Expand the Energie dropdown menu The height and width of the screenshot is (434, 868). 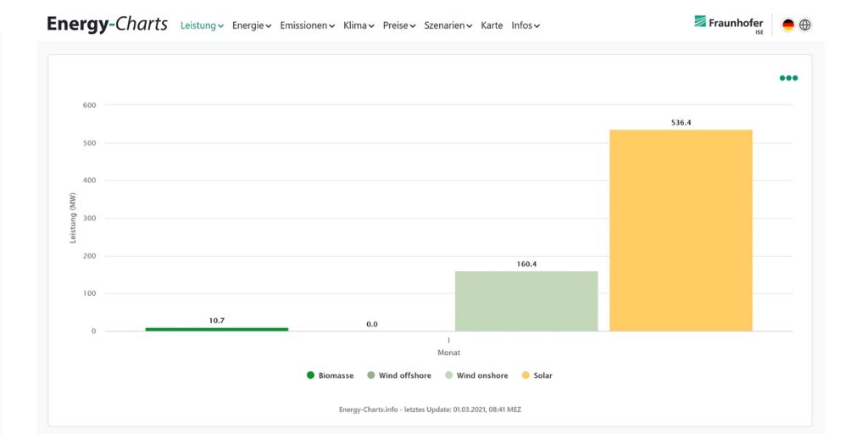pos(252,25)
